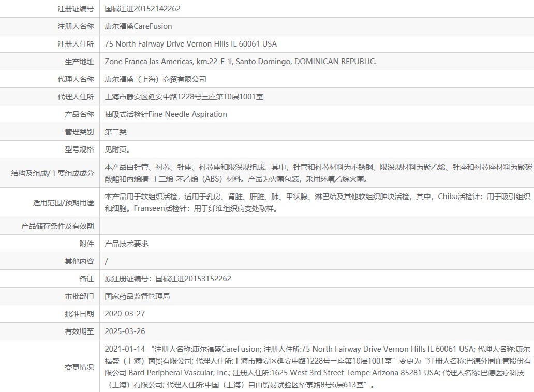534x392 pixels.
Task: Select the Zone Franca las Americas address
Action: [x=241, y=62]
